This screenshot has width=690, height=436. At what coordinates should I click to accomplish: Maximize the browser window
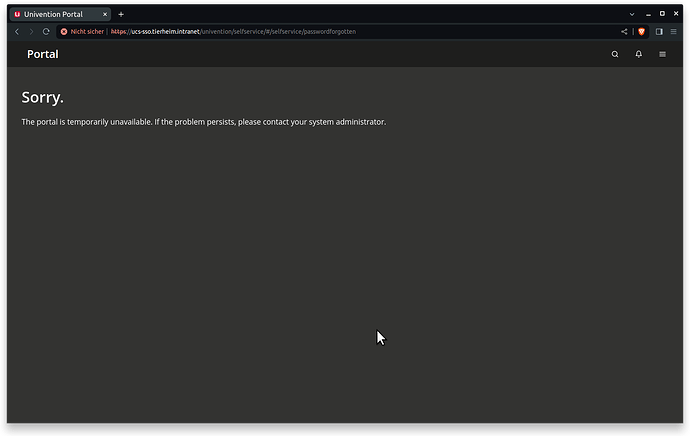(662, 14)
